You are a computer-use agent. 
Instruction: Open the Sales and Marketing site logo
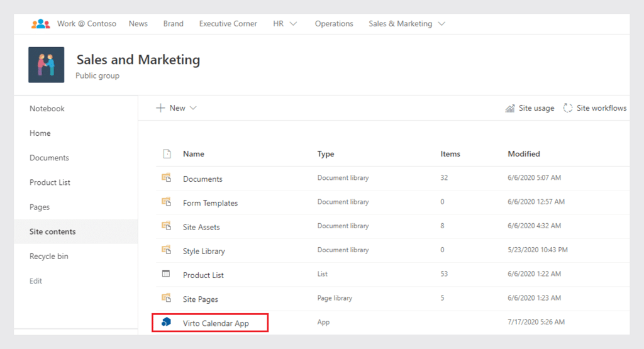tap(47, 65)
